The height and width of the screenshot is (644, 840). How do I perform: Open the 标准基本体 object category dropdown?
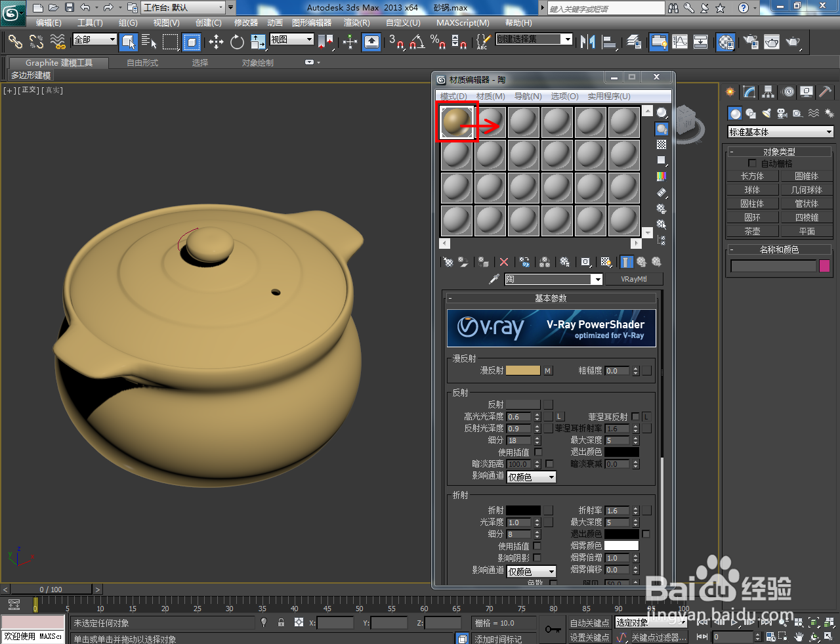click(781, 132)
